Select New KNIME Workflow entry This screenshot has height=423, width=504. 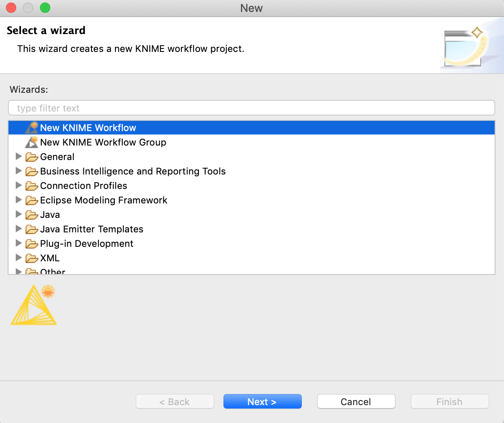click(x=251, y=128)
